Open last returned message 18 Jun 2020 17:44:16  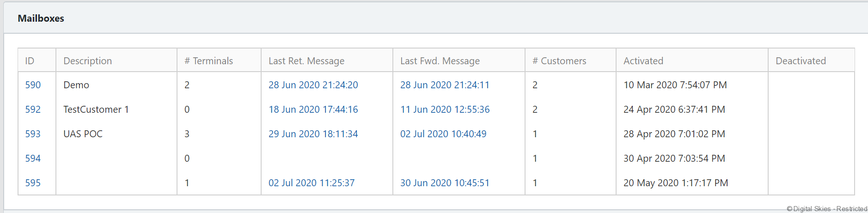click(x=313, y=110)
